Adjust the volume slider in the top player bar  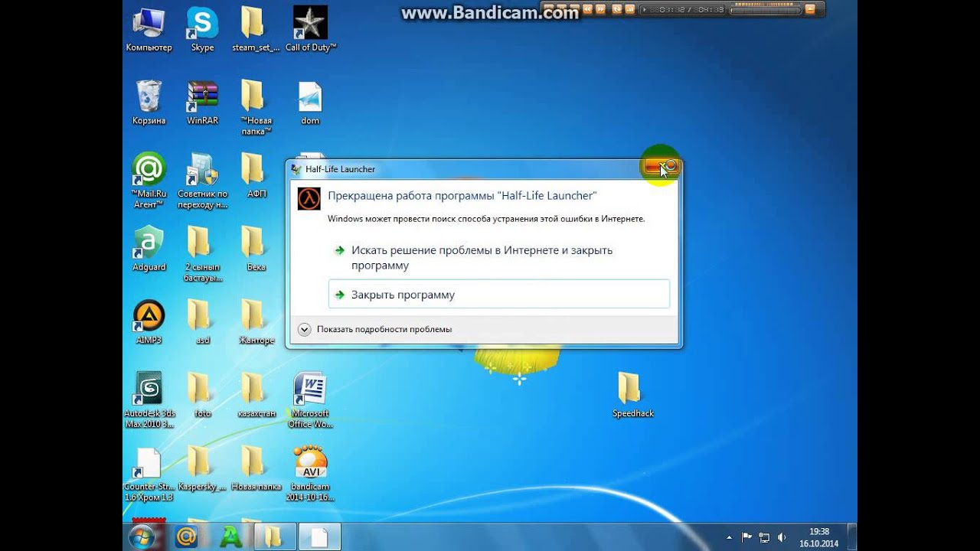[x=765, y=10]
